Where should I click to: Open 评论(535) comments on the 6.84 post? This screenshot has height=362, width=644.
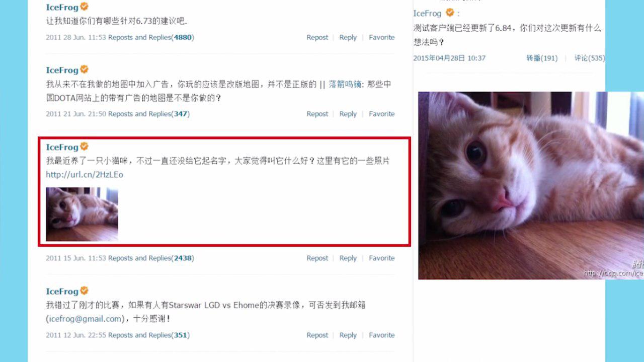tap(590, 58)
